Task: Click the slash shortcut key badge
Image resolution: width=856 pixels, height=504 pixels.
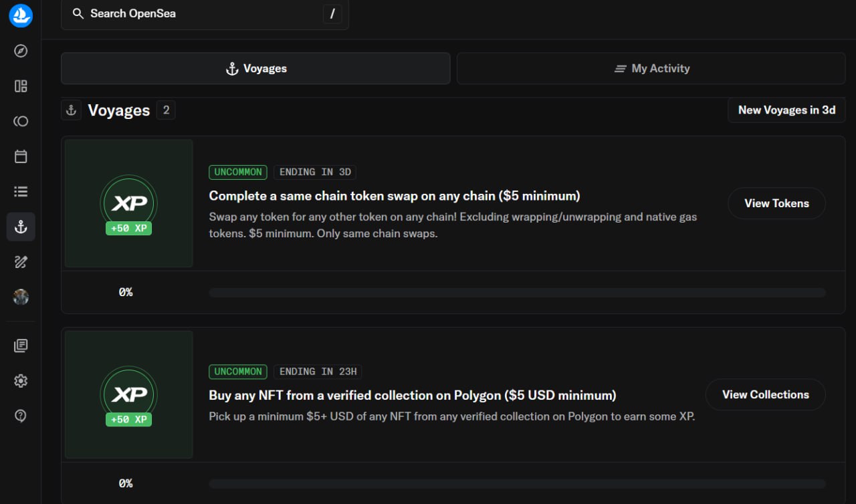Action: click(x=332, y=13)
